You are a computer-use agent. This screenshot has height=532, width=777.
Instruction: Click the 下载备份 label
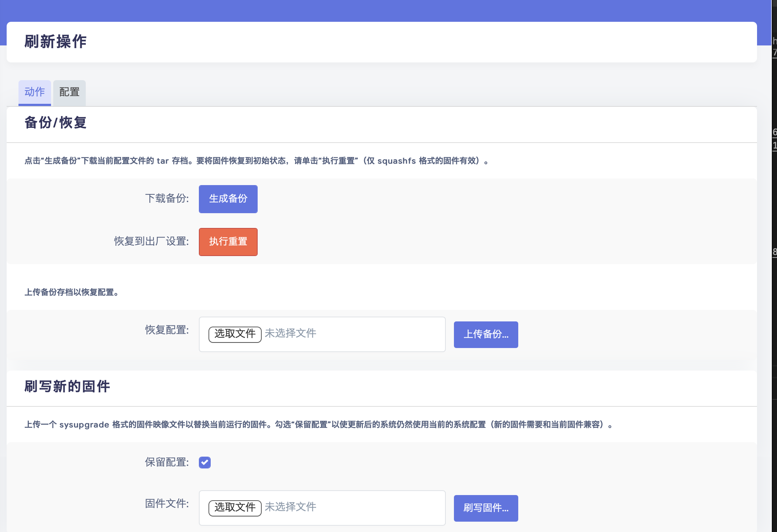[x=167, y=199]
